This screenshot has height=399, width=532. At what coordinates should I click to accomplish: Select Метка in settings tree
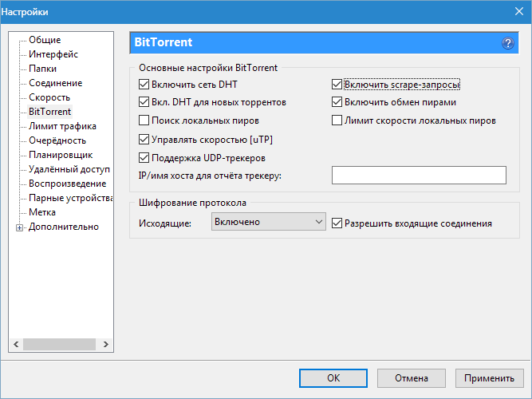(x=42, y=212)
